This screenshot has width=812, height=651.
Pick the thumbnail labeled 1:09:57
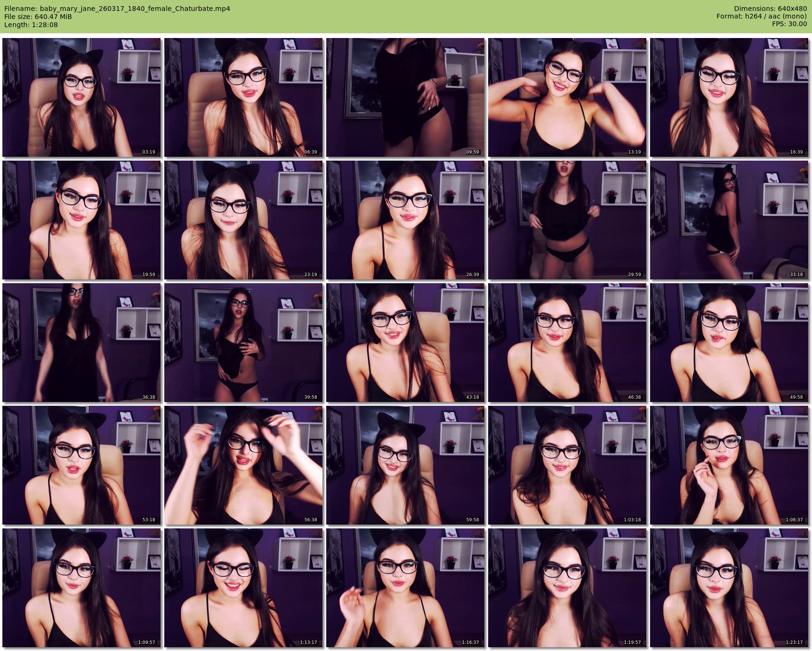tap(81, 588)
